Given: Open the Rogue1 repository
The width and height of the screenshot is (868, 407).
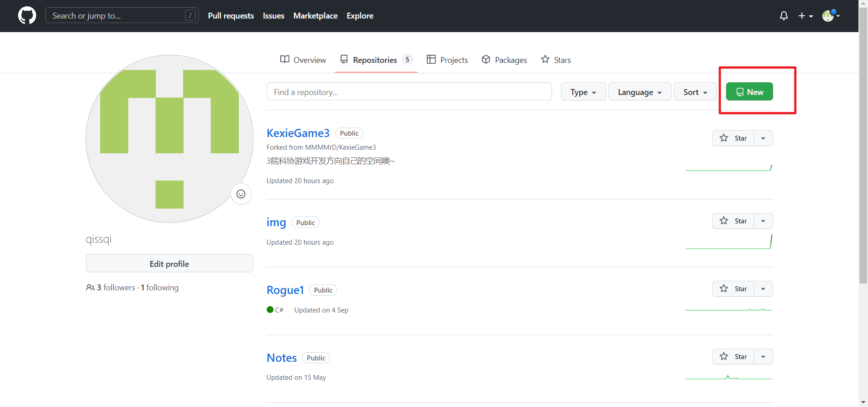Looking at the screenshot, I should pyautogui.click(x=285, y=290).
